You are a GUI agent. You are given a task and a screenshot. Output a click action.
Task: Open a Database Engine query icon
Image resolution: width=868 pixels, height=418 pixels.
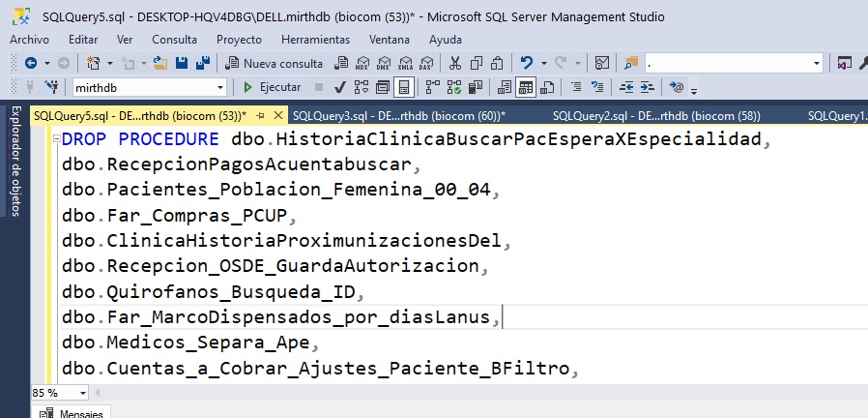tap(341, 63)
